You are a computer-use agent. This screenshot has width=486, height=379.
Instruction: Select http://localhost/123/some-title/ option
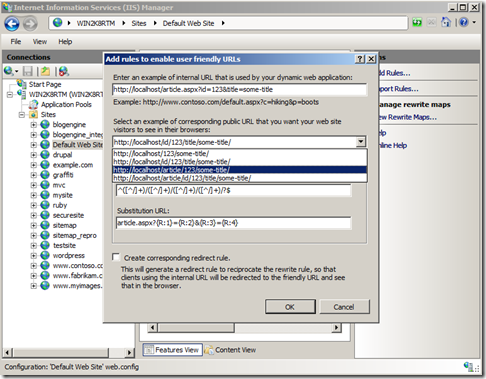point(240,154)
